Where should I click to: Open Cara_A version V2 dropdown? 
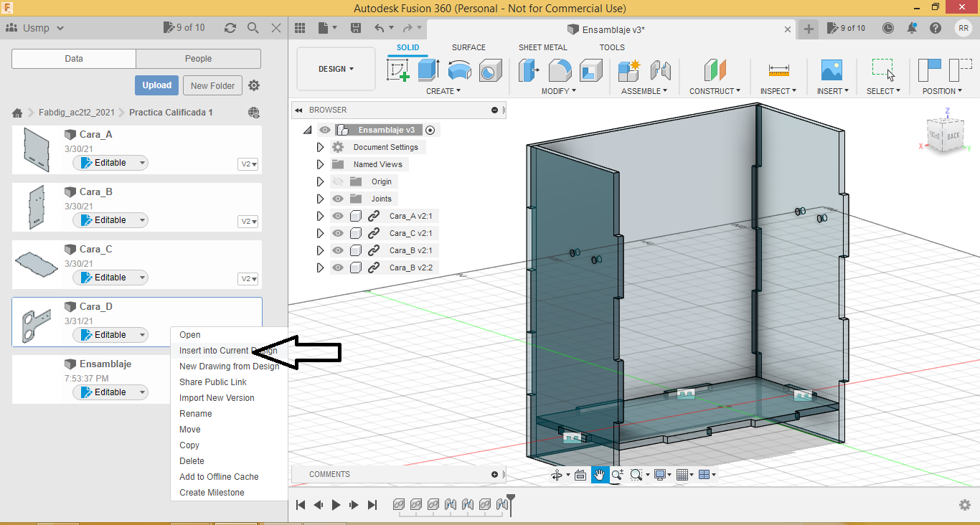tap(248, 164)
